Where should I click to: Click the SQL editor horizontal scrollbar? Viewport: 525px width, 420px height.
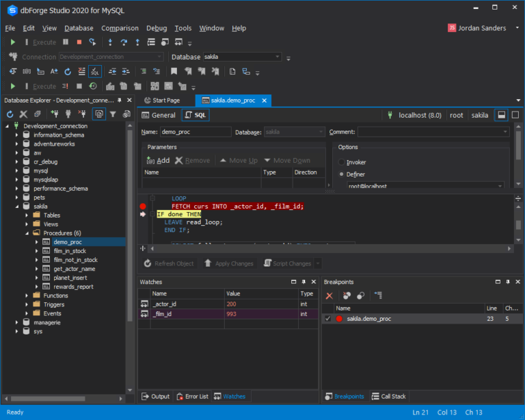coord(330,248)
